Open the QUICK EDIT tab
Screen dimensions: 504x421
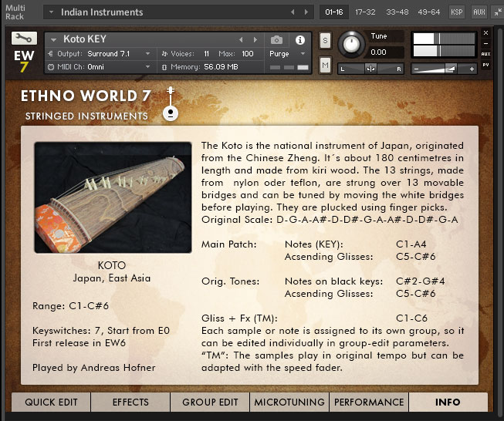51,402
